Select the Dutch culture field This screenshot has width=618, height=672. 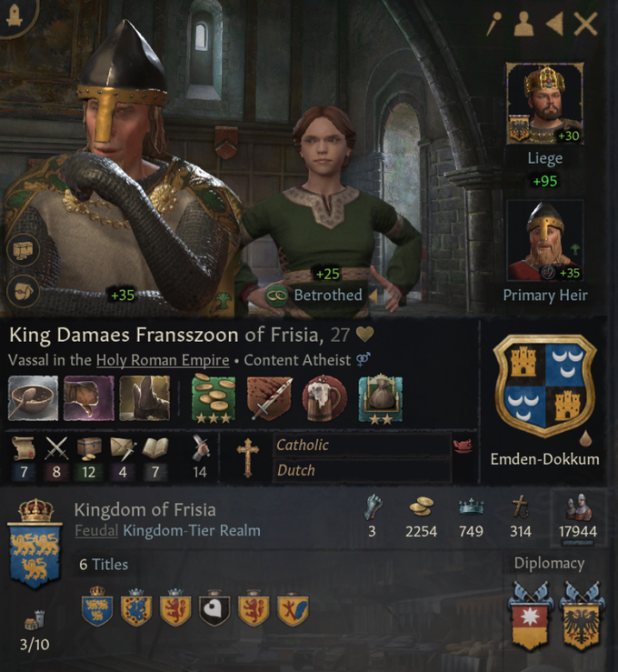(x=362, y=470)
